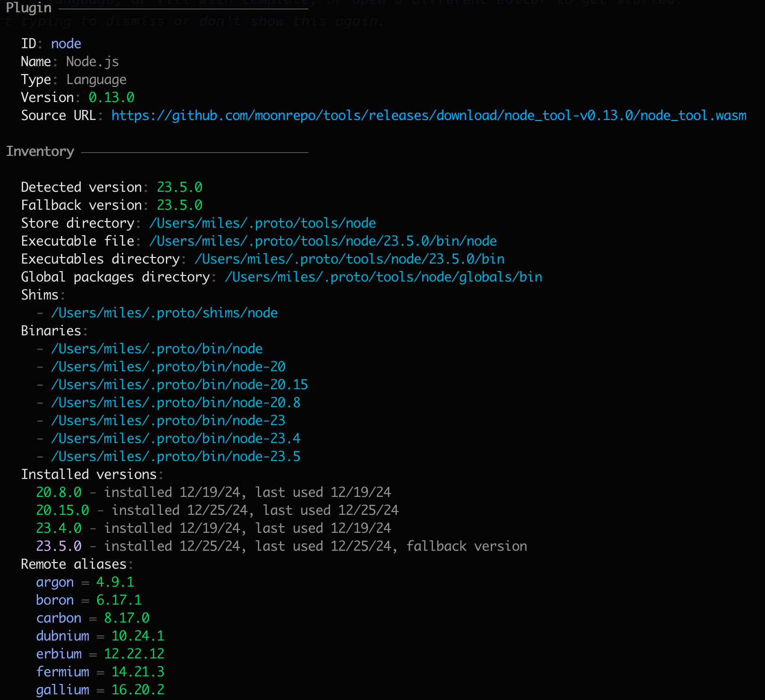Click the shims/node path
The height and width of the screenshot is (700, 765).
click(x=164, y=313)
